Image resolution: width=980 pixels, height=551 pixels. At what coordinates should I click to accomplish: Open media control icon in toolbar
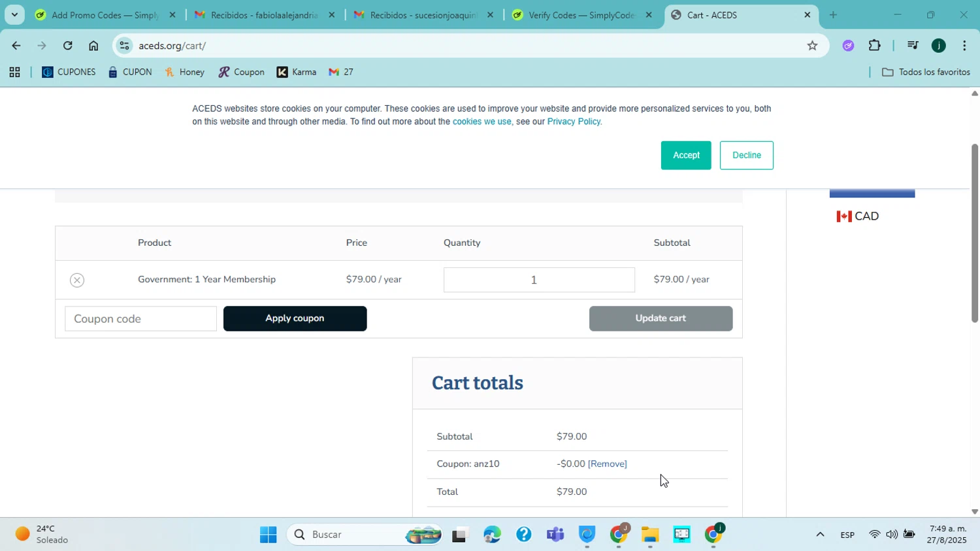(913, 46)
